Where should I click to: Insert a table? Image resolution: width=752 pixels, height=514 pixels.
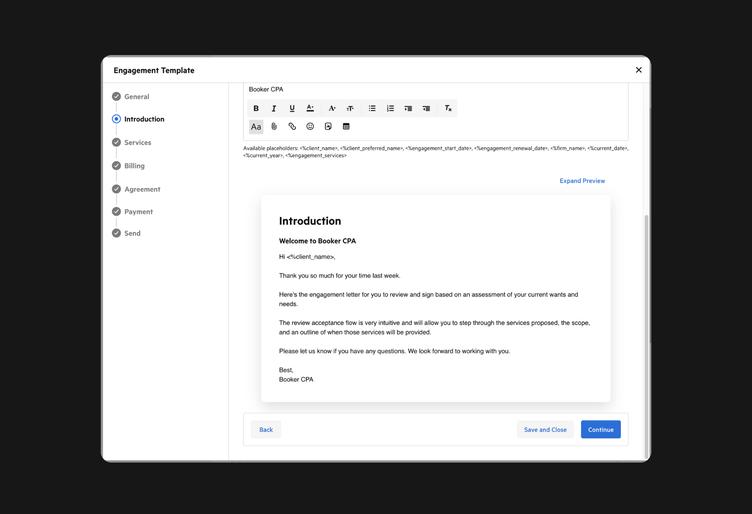(346, 127)
